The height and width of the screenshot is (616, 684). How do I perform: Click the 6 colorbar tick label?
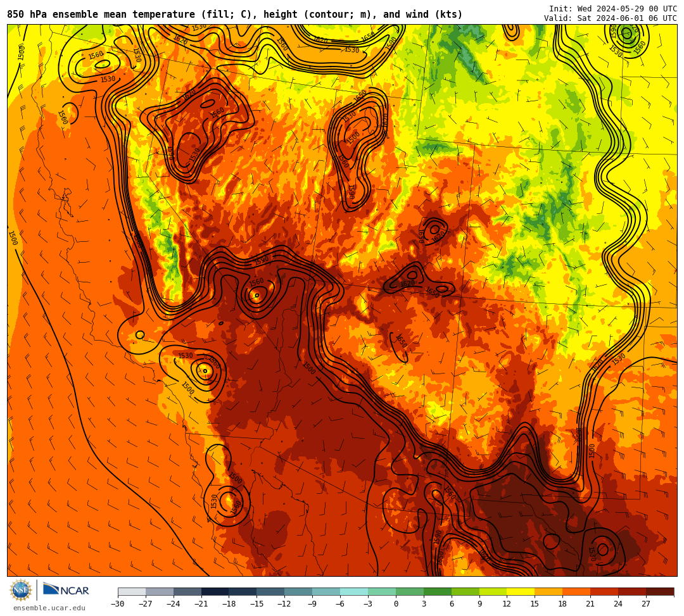(452, 604)
